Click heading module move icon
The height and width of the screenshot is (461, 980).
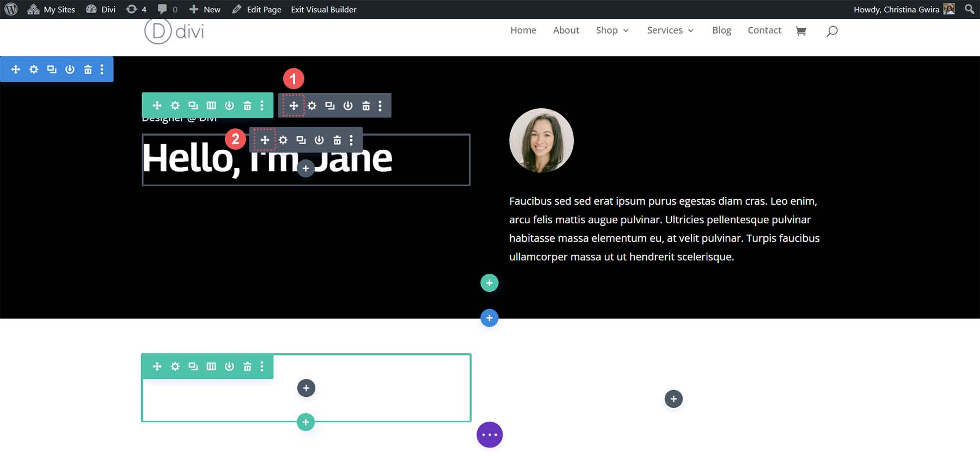point(265,140)
